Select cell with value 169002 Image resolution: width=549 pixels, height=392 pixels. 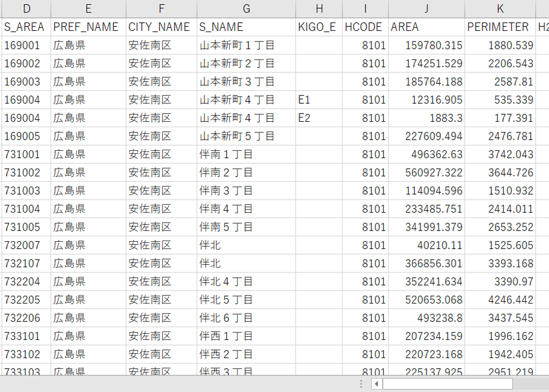coord(26,64)
